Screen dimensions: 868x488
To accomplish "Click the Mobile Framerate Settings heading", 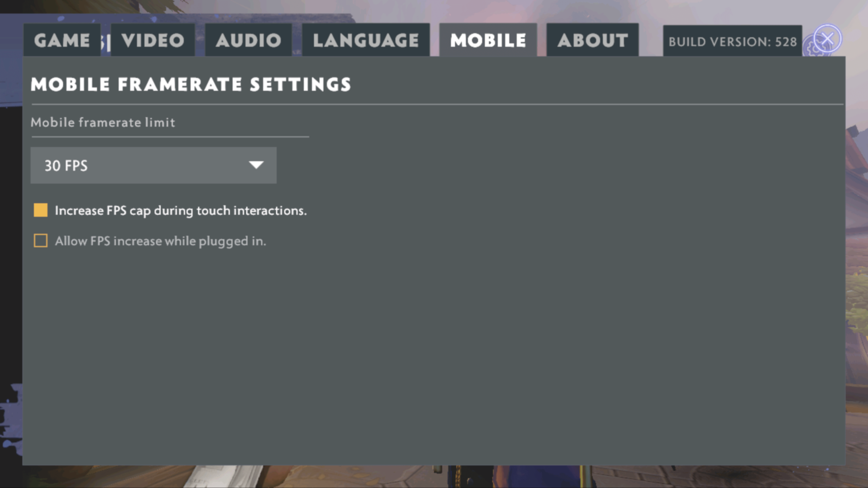I will coord(191,84).
